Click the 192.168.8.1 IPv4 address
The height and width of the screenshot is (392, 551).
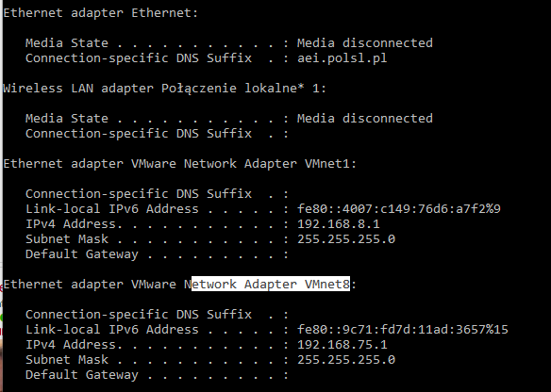point(339,224)
